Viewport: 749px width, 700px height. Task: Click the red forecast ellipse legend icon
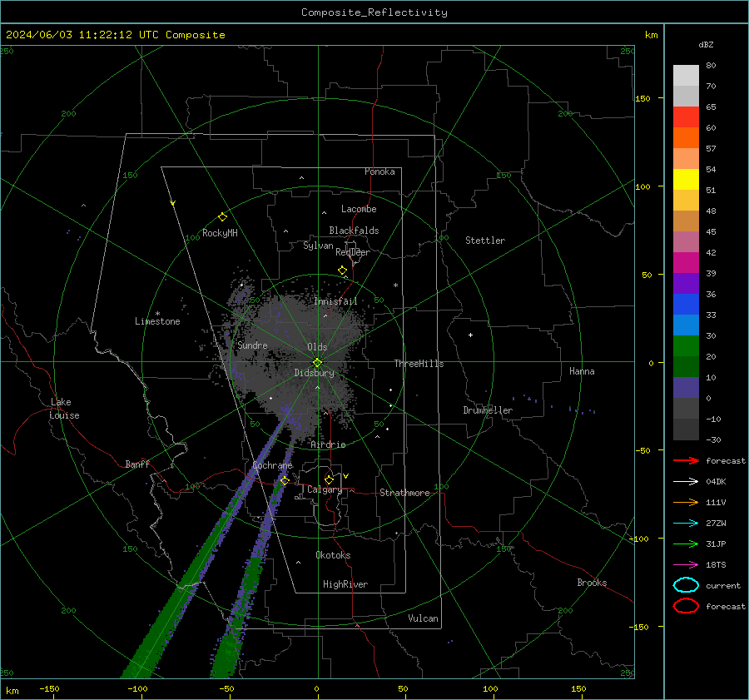[x=686, y=606]
